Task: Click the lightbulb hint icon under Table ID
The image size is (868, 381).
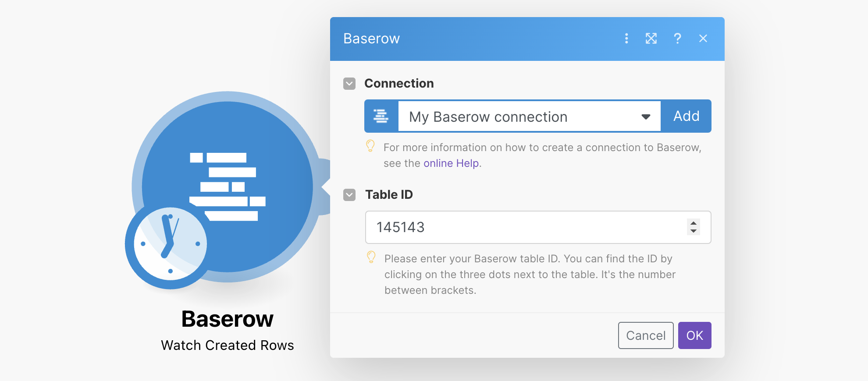Action: 371,257
